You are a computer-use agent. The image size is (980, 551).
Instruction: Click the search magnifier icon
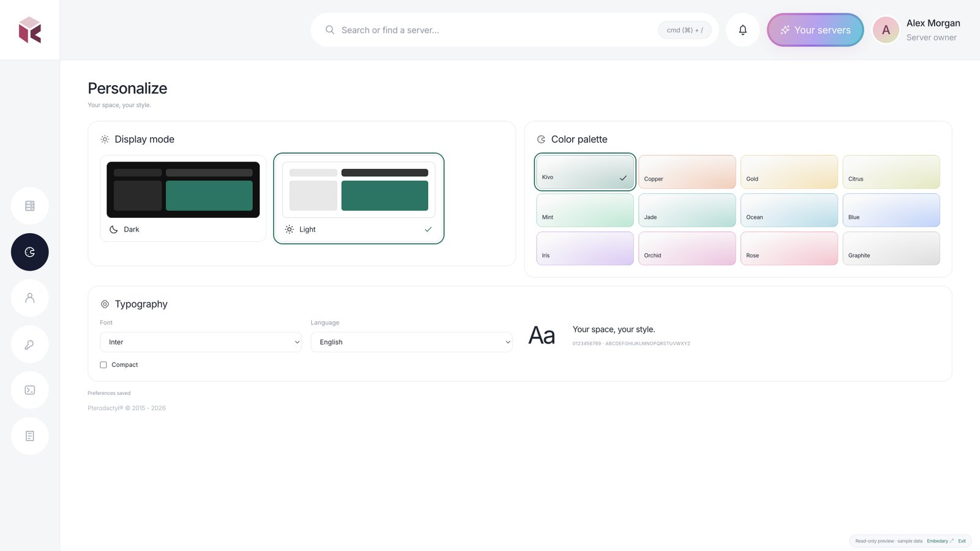pos(330,30)
